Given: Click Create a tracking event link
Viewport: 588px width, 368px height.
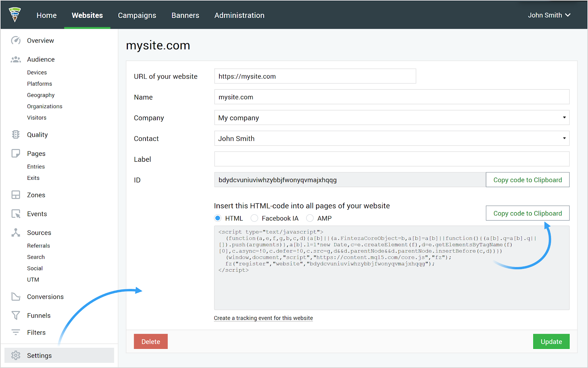Looking at the screenshot, I should (x=263, y=318).
